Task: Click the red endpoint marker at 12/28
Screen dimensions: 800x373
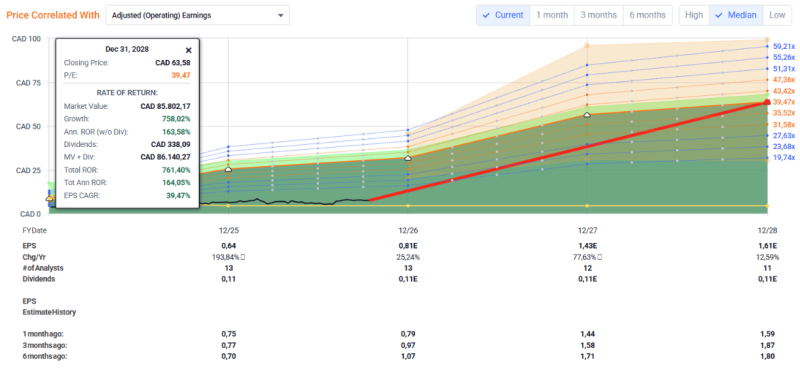Action: pos(767,102)
